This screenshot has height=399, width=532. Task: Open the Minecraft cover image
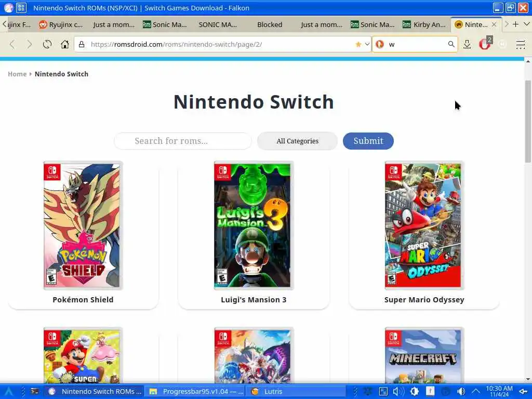[424, 356]
